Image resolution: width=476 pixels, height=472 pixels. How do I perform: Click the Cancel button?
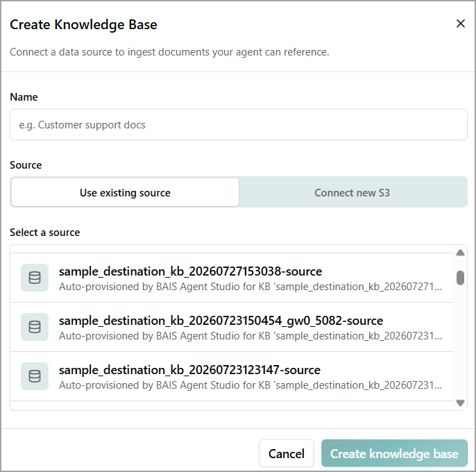(287, 453)
